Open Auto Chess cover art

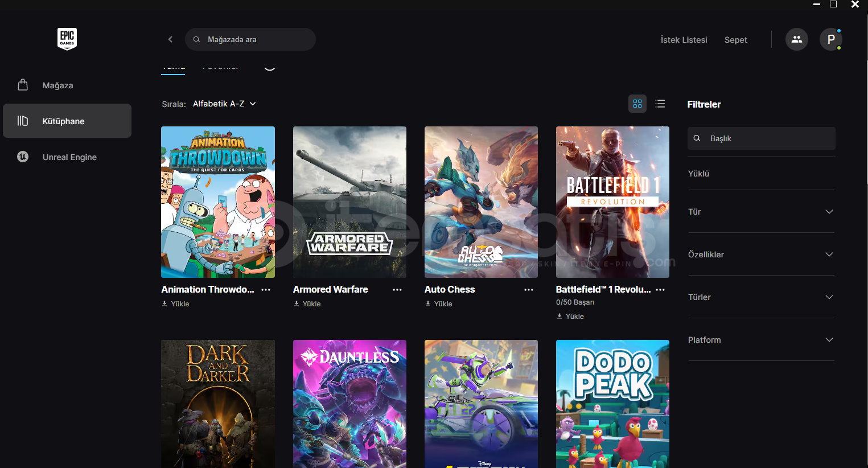481,202
